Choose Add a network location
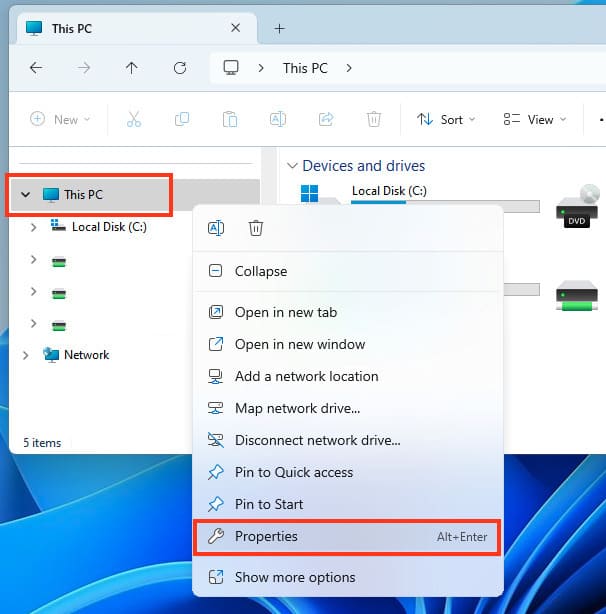Viewport: 606px width, 614px height. [x=347, y=376]
